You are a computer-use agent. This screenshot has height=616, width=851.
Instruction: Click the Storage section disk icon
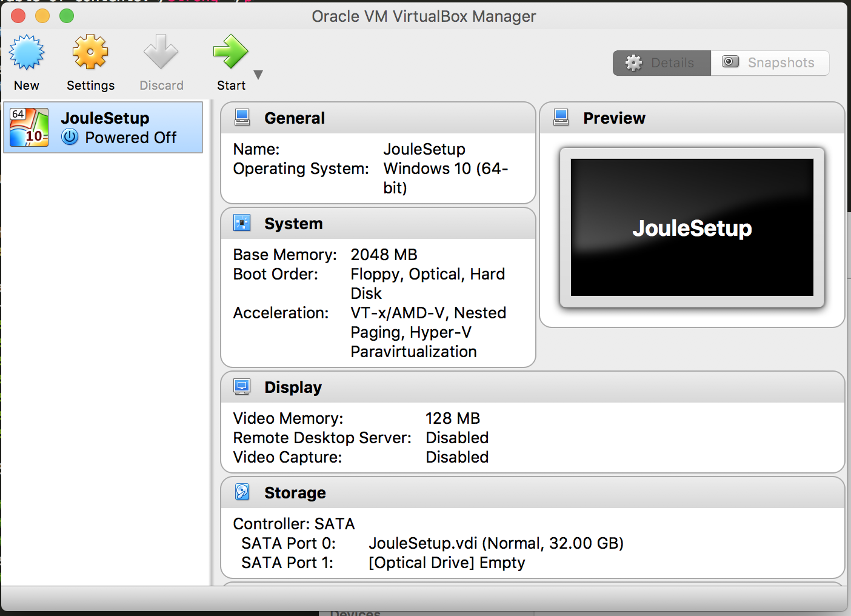pyautogui.click(x=242, y=492)
